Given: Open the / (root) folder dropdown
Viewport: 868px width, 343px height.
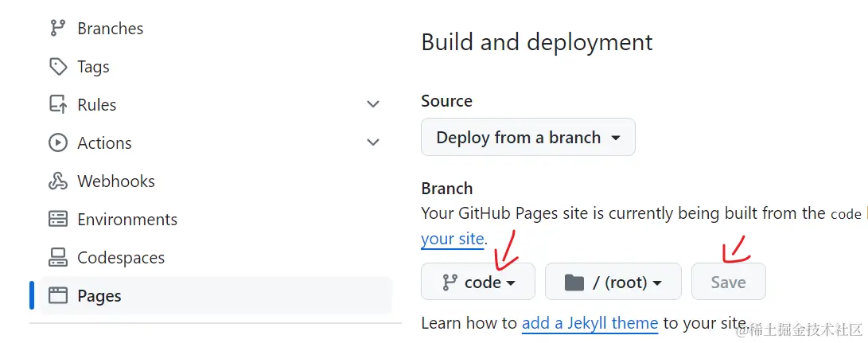Looking at the screenshot, I should click(613, 282).
